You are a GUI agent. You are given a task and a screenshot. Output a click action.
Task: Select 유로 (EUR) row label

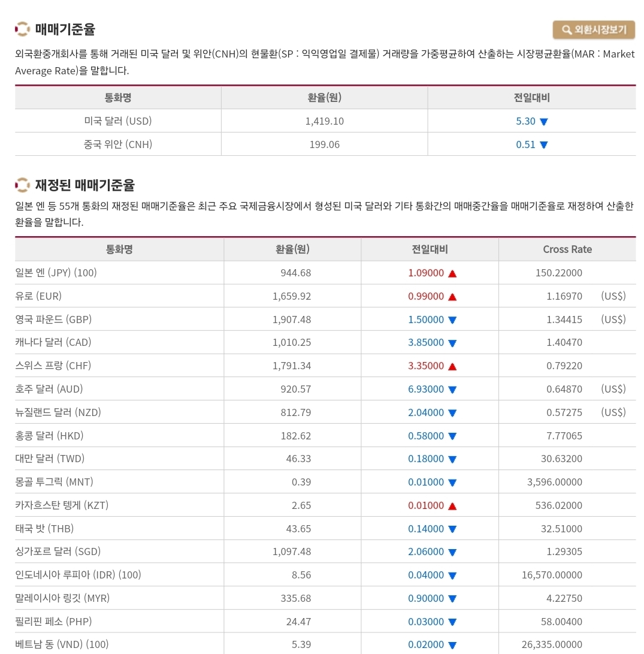tap(38, 296)
